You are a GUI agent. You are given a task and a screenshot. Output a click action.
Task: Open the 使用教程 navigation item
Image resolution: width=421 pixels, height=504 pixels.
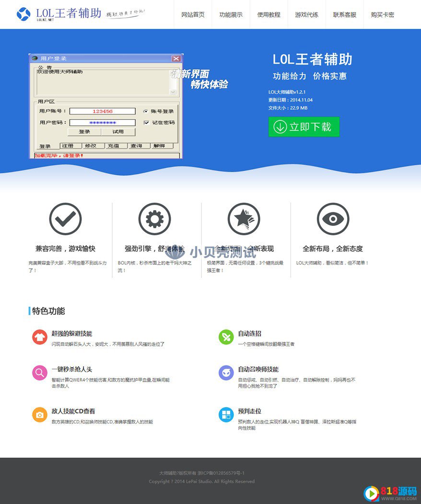pyautogui.click(x=269, y=15)
